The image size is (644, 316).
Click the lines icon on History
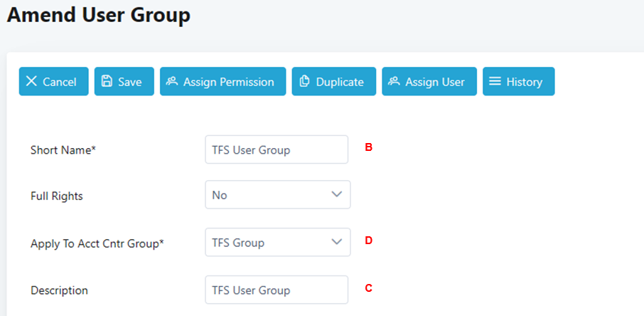coord(495,81)
